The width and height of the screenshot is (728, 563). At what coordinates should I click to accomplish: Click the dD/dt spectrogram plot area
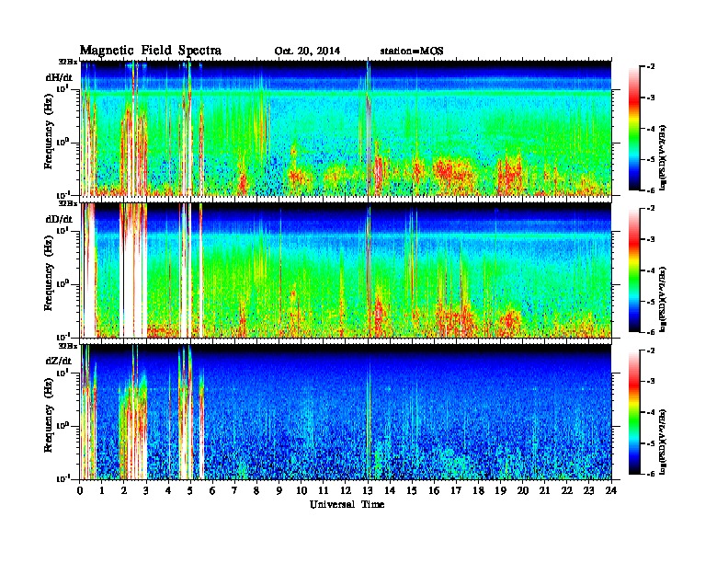(x=346, y=270)
